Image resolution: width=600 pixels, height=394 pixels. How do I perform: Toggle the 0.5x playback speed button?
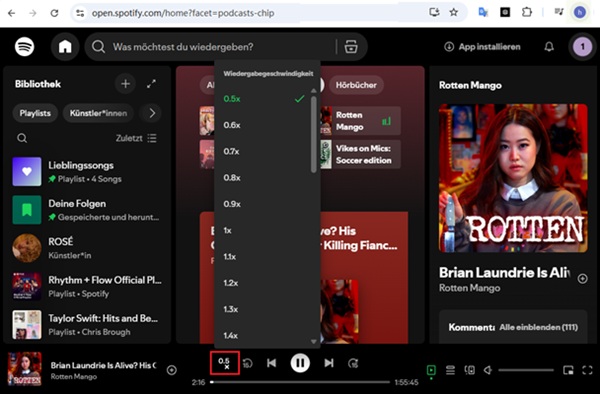[x=225, y=363]
